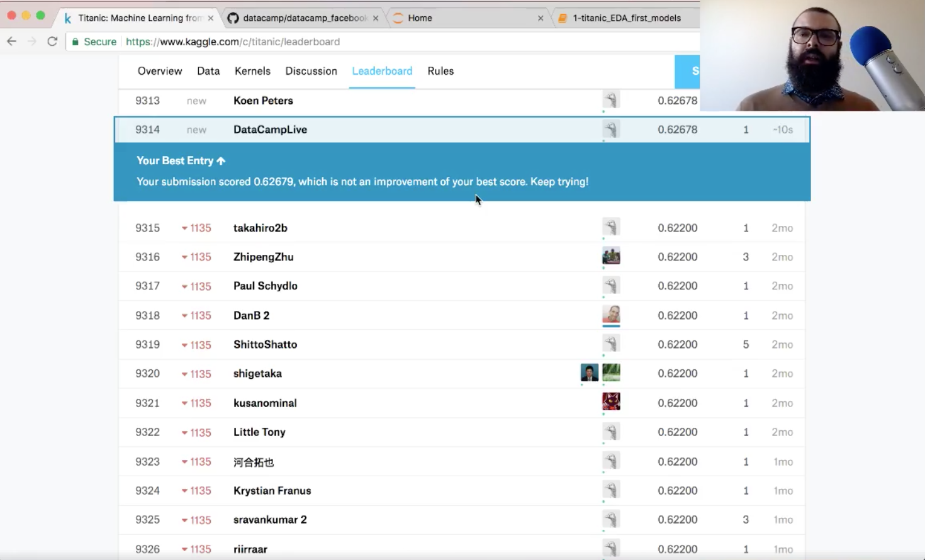This screenshot has height=560, width=925.
Task: Open Koen Peters' avatar icon
Action: click(611, 100)
